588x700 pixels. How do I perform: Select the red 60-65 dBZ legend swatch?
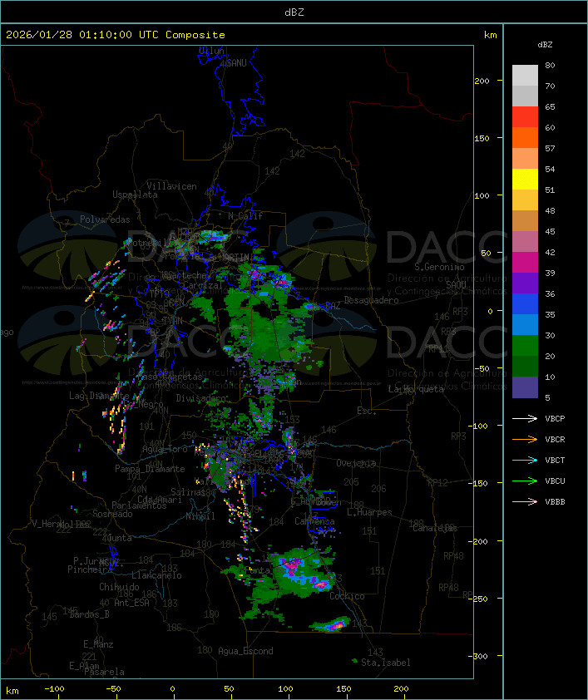(x=525, y=117)
